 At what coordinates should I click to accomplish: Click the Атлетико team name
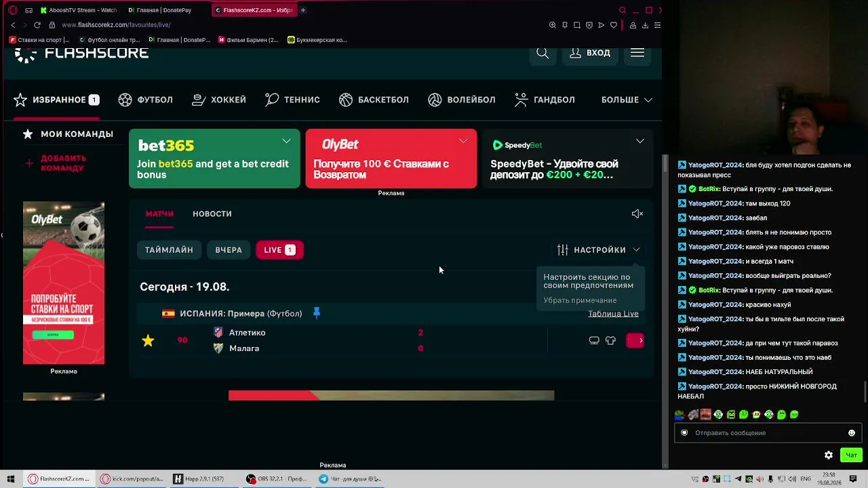coord(247,333)
